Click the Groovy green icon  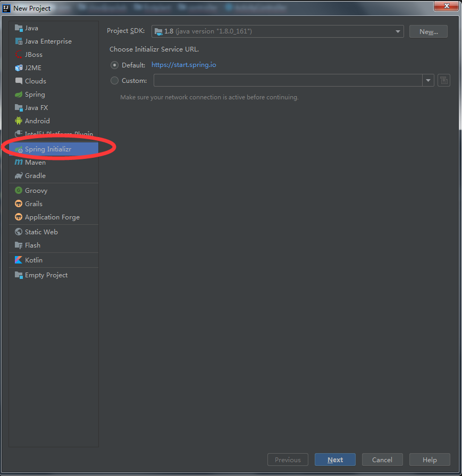tap(19, 190)
